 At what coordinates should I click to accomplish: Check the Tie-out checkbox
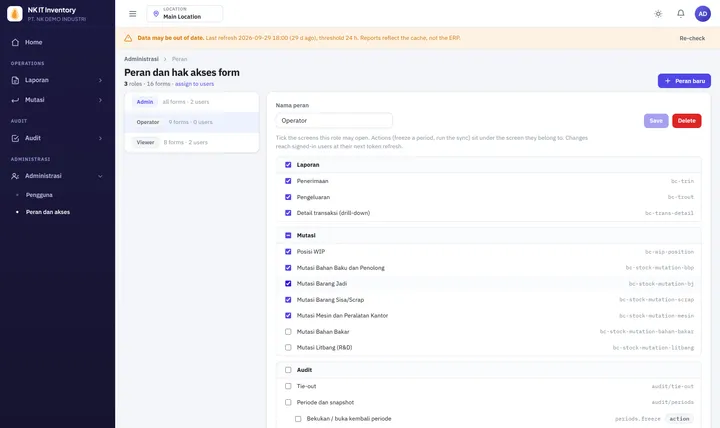[288, 386]
